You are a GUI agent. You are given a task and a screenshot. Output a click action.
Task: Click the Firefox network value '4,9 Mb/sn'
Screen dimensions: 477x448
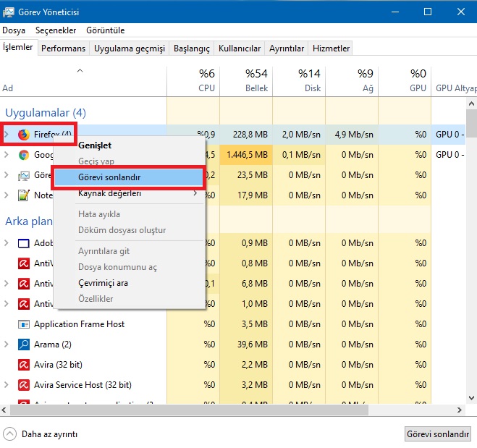pos(354,135)
